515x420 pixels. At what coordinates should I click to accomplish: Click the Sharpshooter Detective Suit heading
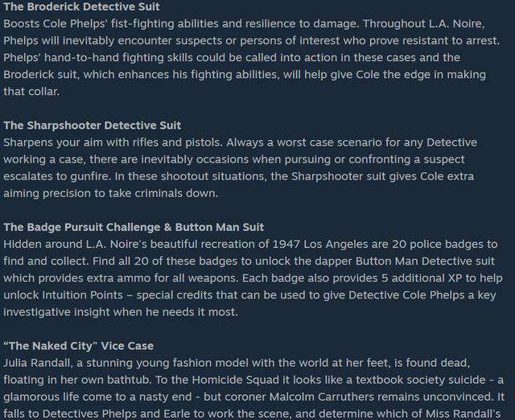click(x=93, y=125)
